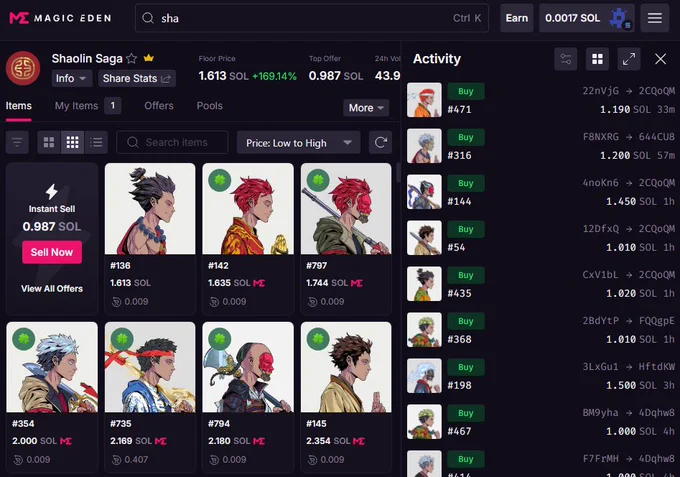Click the #467 activity item label

(x=459, y=431)
